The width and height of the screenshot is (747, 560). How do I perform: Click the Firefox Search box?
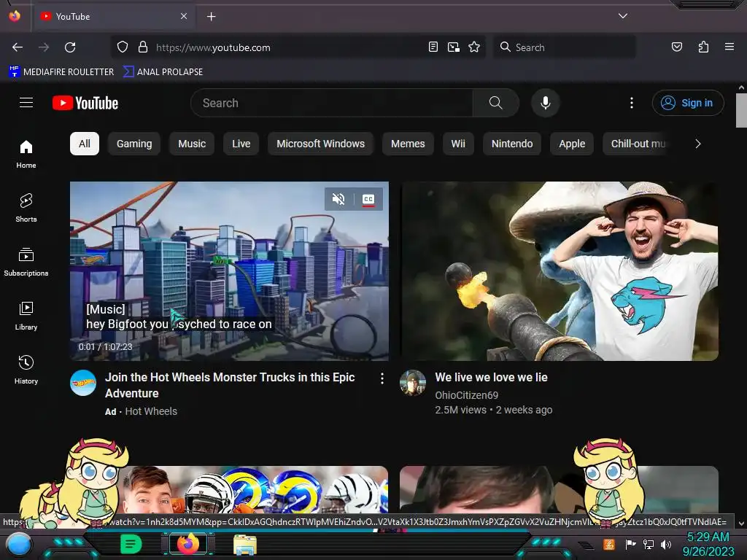565,47
